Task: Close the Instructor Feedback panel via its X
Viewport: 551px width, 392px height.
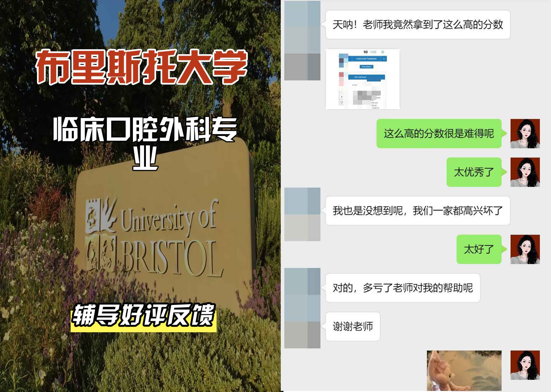Action: pos(384,59)
